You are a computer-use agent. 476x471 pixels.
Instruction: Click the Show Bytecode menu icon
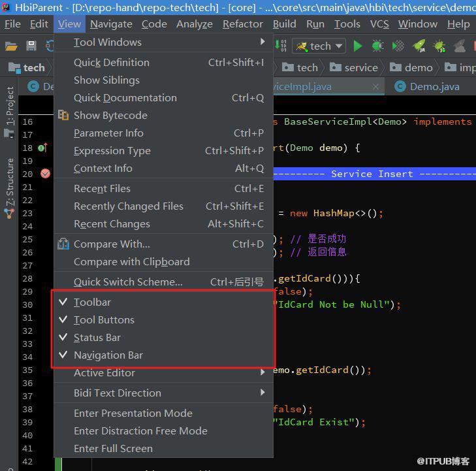(63, 115)
